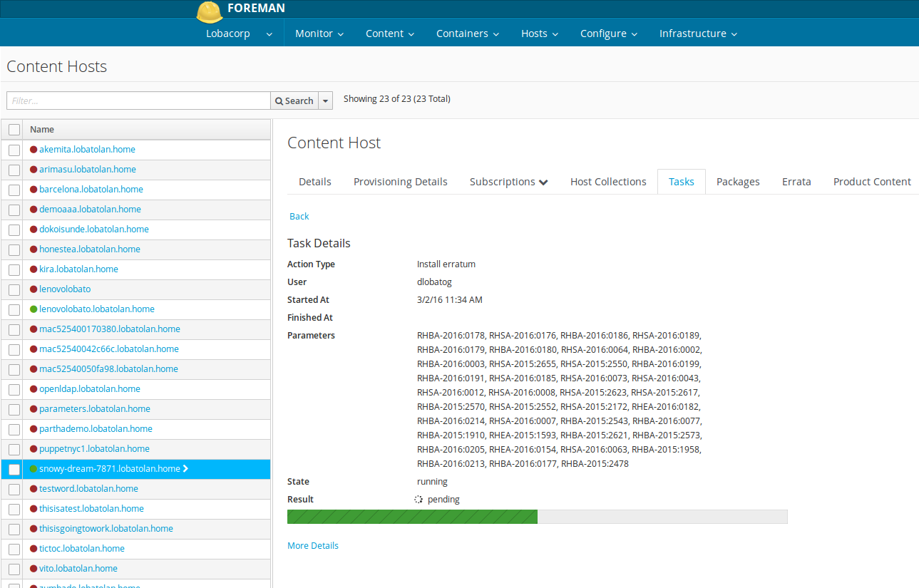The image size is (919, 588).
Task: Click the chevron arrow on snowy-dream-7871 row
Action: tap(186, 469)
